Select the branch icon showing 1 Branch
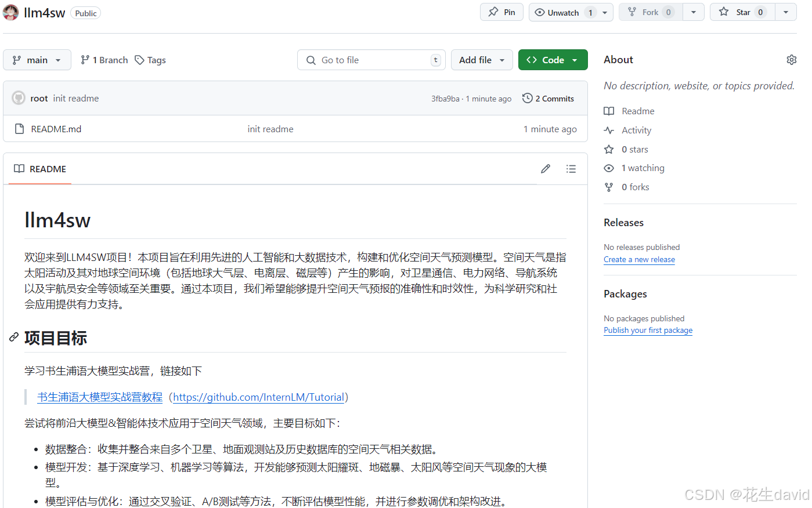This screenshot has height=508, width=812. (85, 60)
